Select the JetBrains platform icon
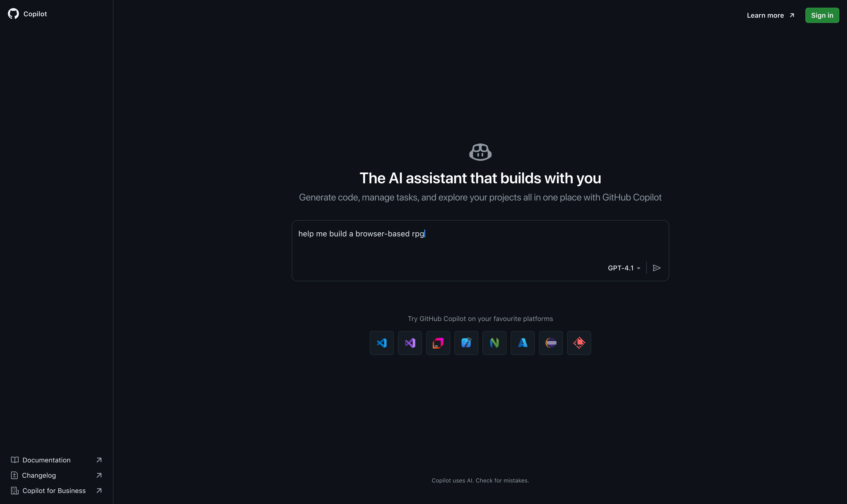The image size is (847, 504). tap(438, 343)
